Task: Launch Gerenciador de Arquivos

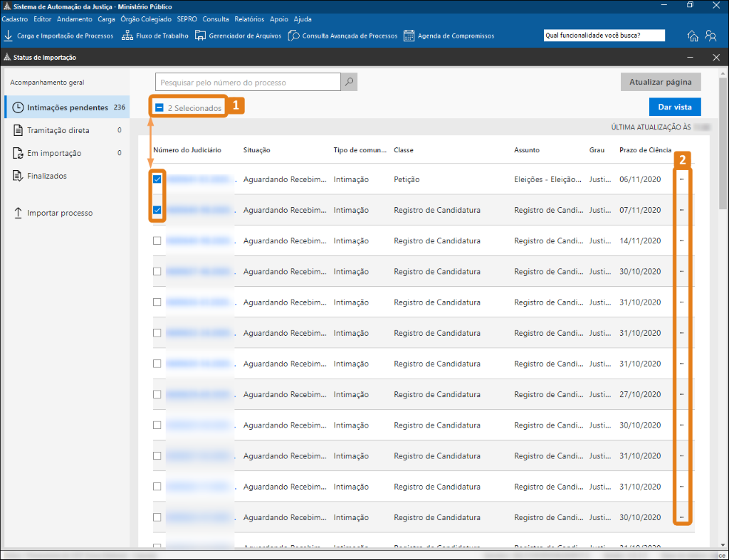Action: 238,36
